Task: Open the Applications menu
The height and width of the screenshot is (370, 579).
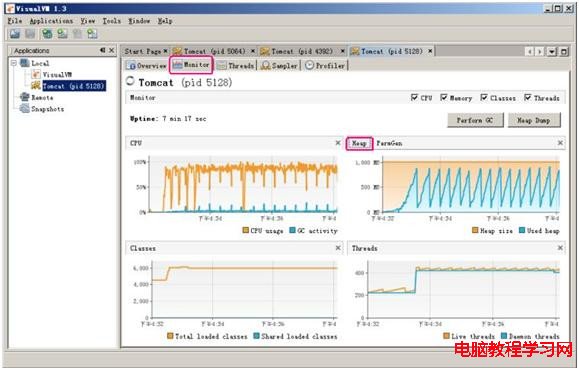Action: 51,21
